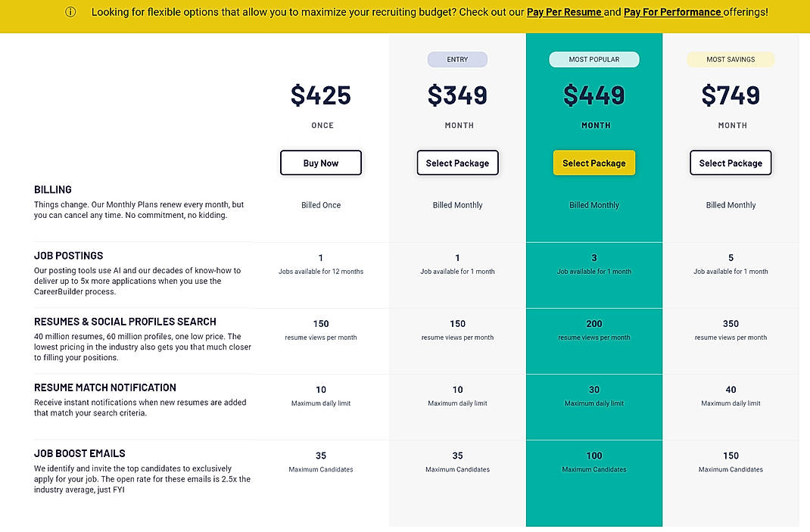Image resolution: width=810 pixels, height=532 pixels.
Task: Click the BILLING section heading
Action: point(52,189)
